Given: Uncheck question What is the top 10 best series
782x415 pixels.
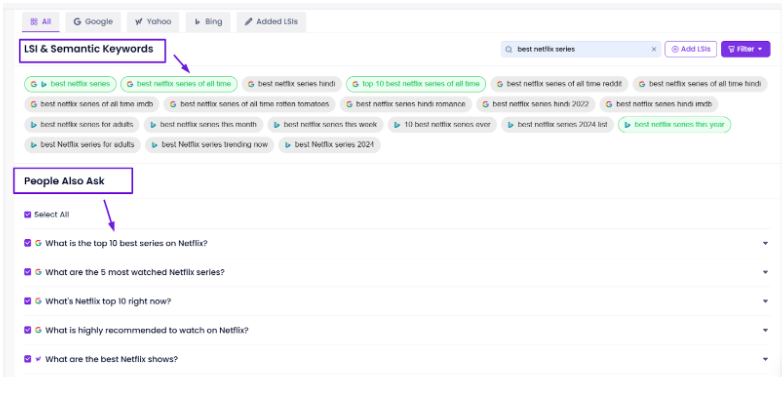Looking at the screenshot, I should coord(27,243).
